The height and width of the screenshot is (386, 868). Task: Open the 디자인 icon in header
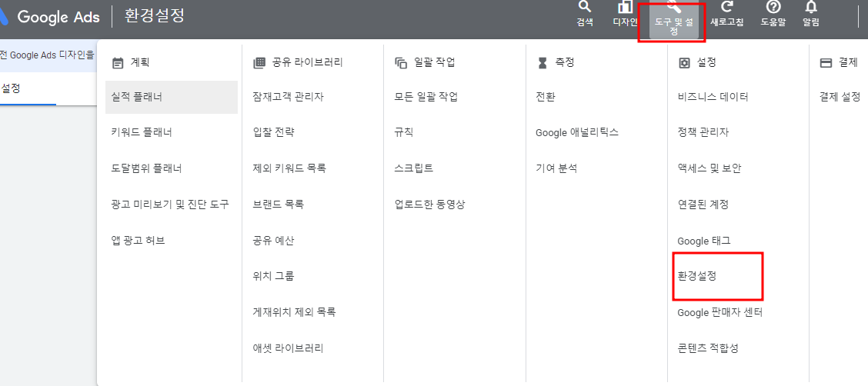click(x=625, y=7)
